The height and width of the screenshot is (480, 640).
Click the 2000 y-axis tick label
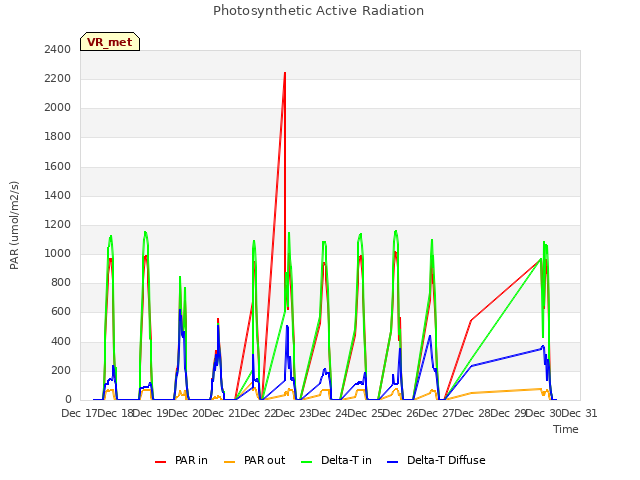pyautogui.click(x=58, y=107)
